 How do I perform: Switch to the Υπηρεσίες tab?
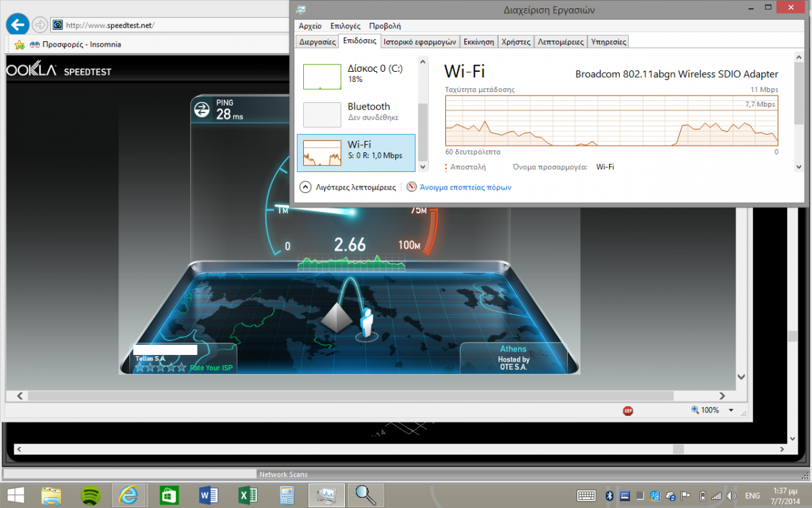[x=608, y=41]
